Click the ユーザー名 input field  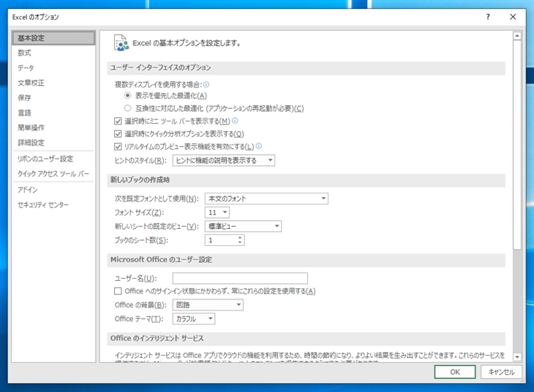pos(240,278)
